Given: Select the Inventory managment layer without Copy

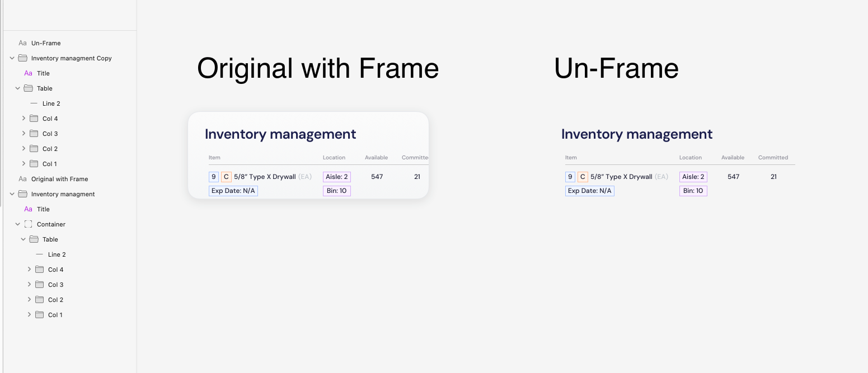Looking at the screenshot, I should coord(63,194).
